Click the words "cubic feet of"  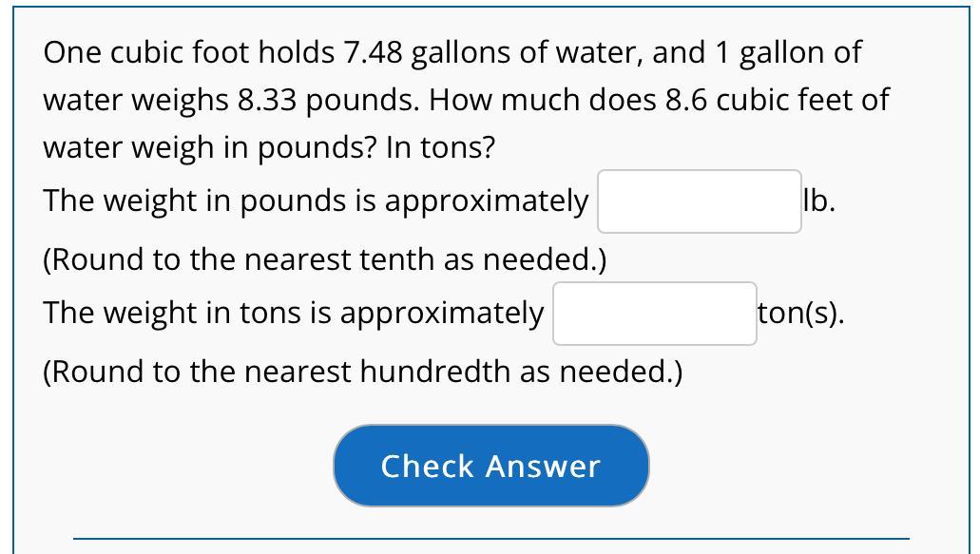(802, 100)
